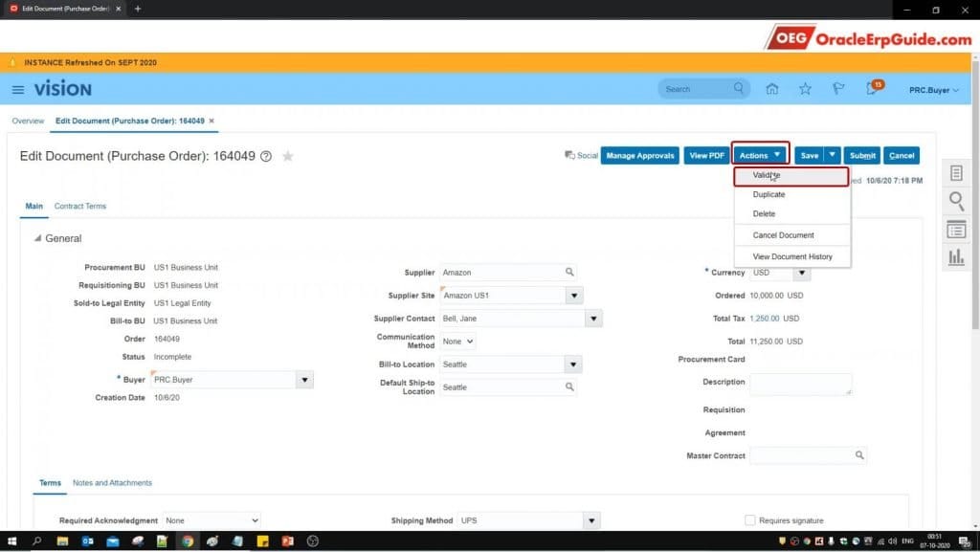Enable the Requires signature checkbox
980x552 pixels.
pos(750,519)
